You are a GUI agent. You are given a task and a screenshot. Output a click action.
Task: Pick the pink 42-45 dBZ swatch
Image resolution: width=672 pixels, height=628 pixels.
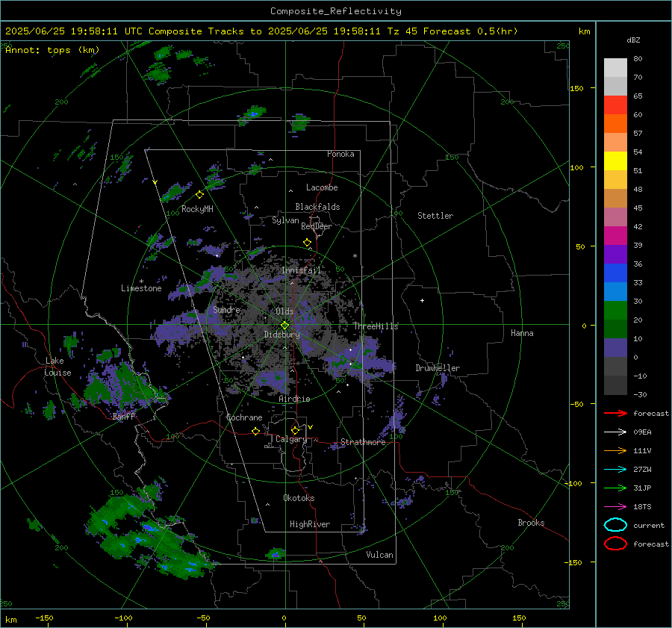point(615,217)
